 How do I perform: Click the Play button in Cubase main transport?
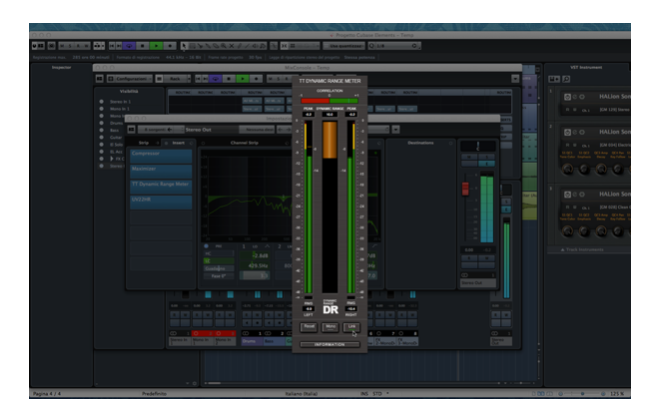(x=156, y=46)
